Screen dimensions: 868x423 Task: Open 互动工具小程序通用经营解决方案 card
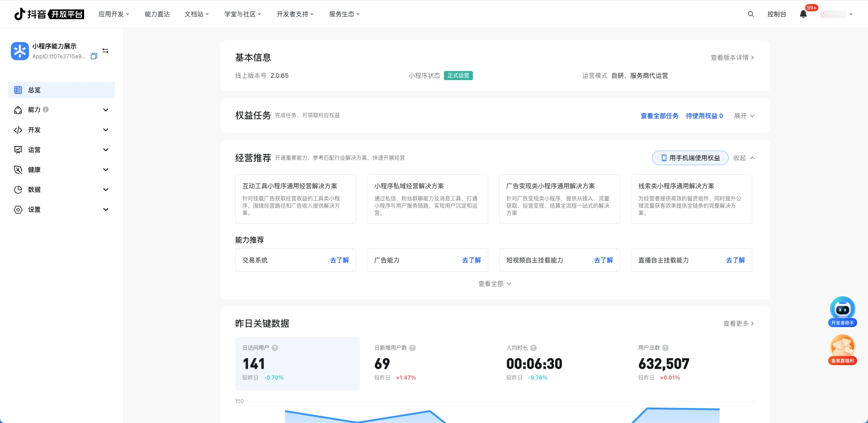click(295, 199)
